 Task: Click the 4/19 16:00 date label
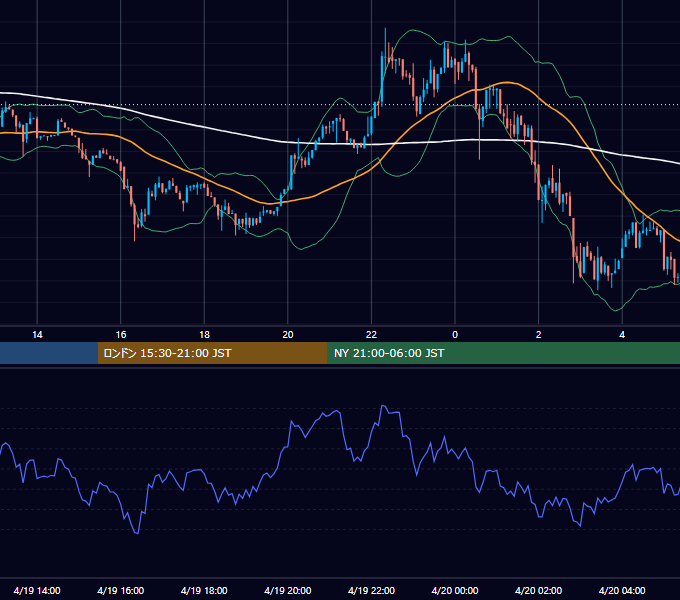click(121, 590)
